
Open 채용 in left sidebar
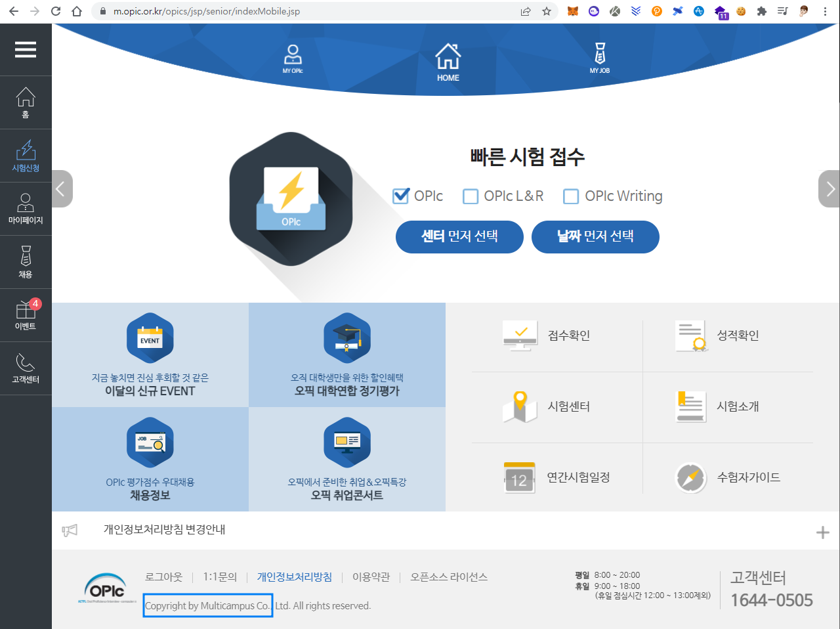pyautogui.click(x=26, y=262)
